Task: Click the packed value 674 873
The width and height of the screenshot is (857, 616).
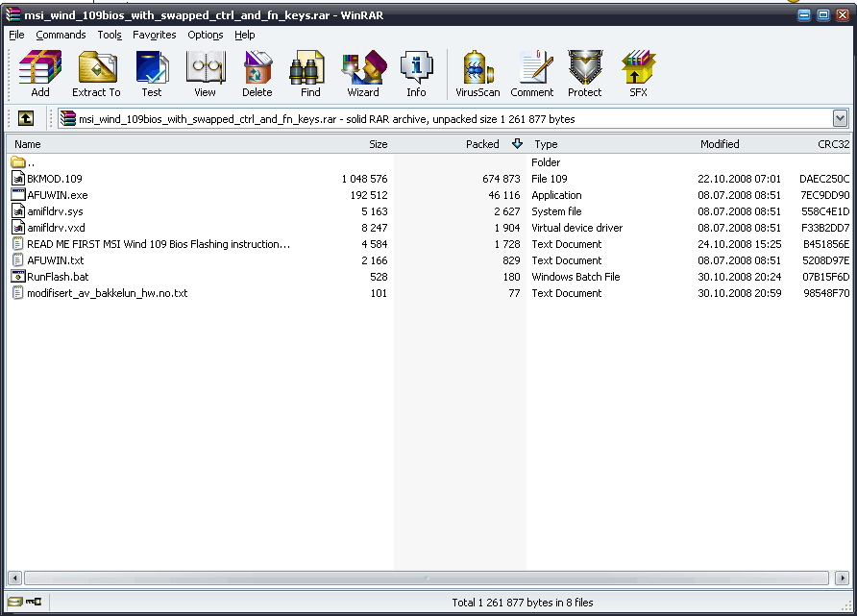Action: (502, 179)
